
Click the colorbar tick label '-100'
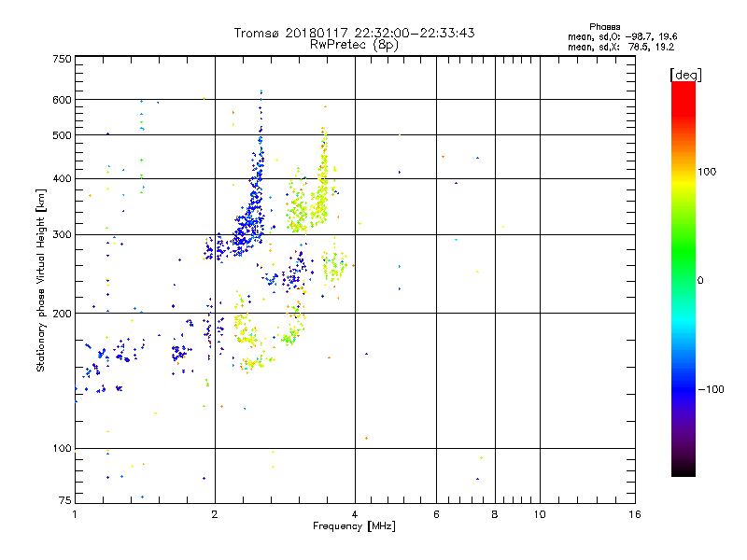pyautogui.click(x=711, y=389)
